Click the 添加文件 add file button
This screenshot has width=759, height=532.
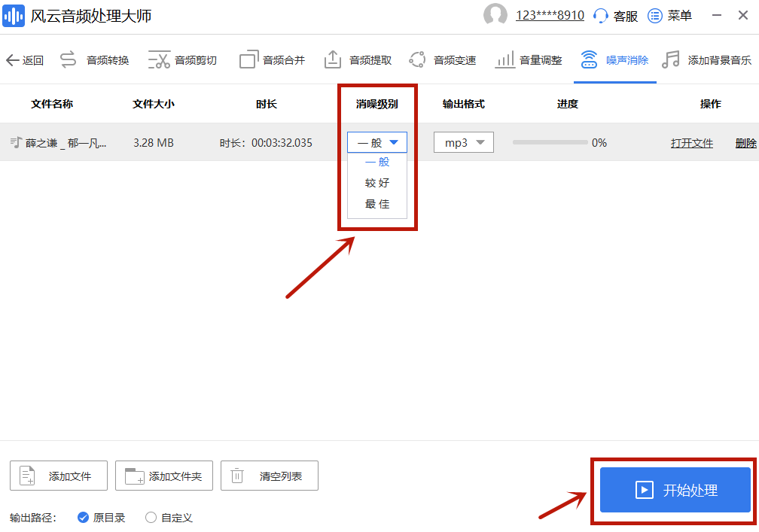(58, 476)
